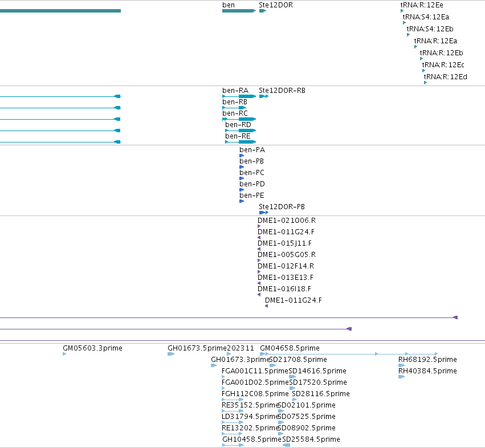
Task: Select the DME1-012F14.R feature label
Action: tap(286, 266)
